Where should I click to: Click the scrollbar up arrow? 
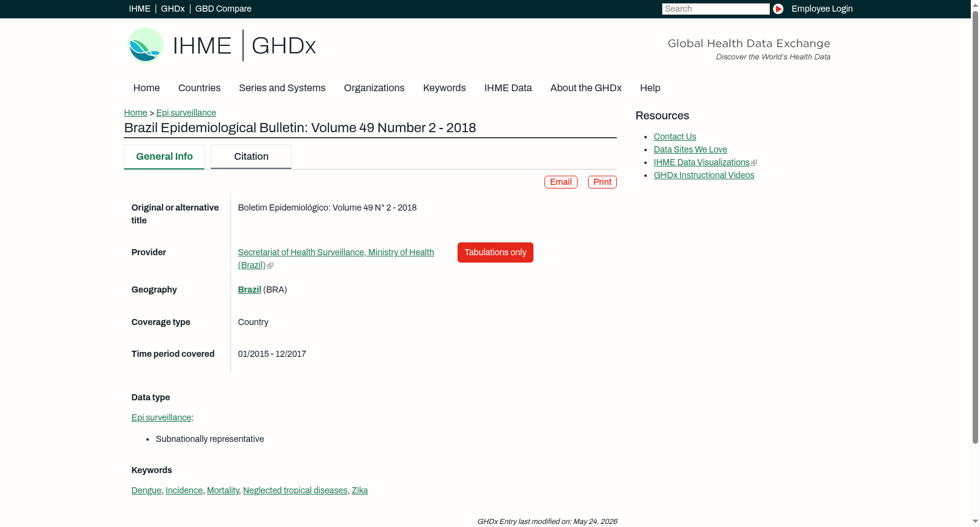point(975,4)
